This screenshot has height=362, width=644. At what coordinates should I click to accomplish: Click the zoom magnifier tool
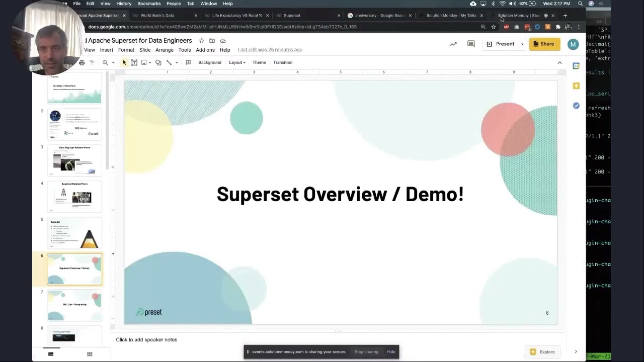105,62
